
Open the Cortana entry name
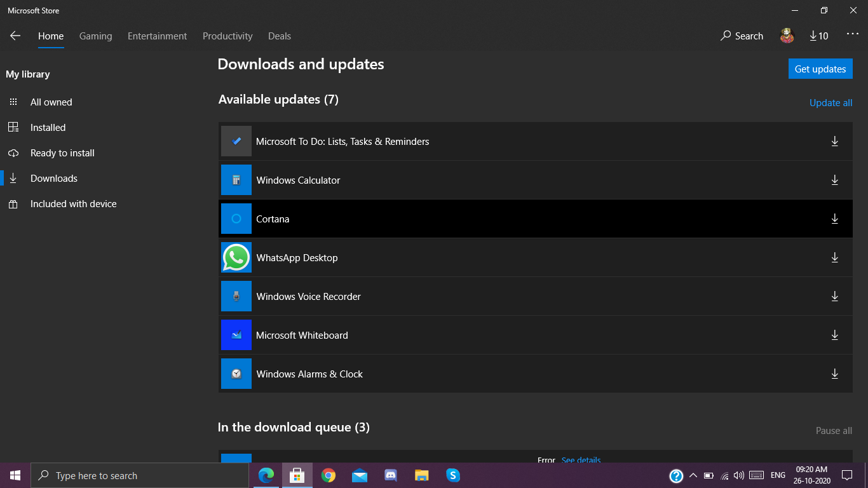(x=273, y=219)
